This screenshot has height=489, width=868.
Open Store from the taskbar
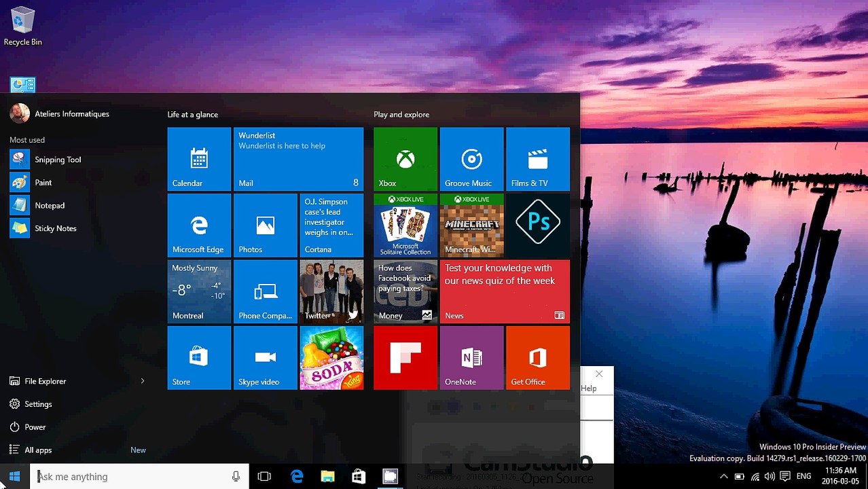coord(359,477)
